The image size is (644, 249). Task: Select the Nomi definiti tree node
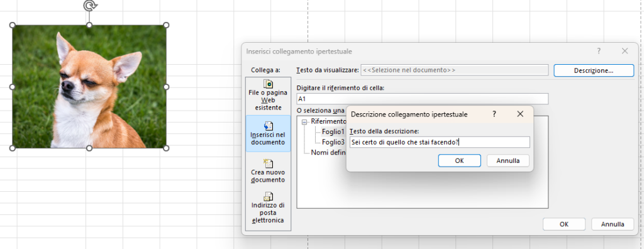(328, 152)
